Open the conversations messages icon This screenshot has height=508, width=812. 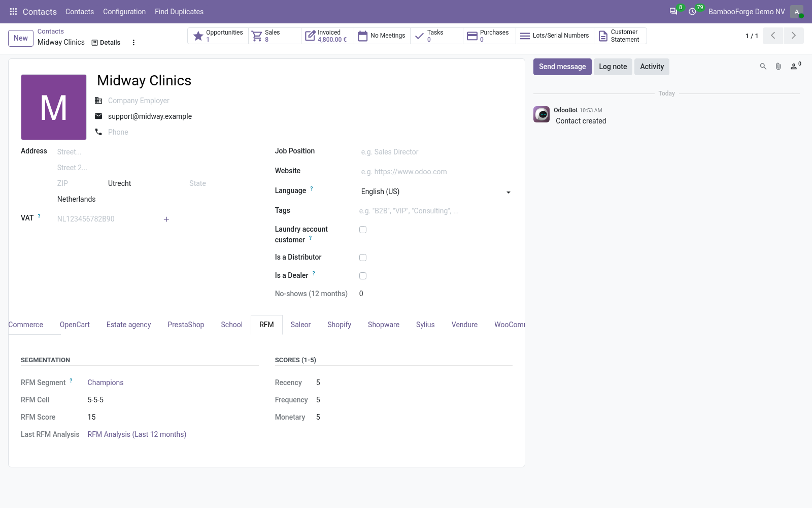[x=673, y=11]
